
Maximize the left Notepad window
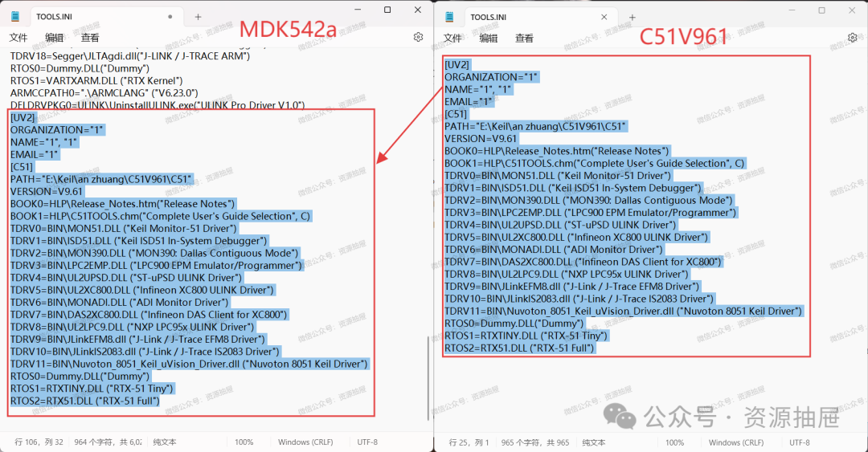[x=387, y=10]
